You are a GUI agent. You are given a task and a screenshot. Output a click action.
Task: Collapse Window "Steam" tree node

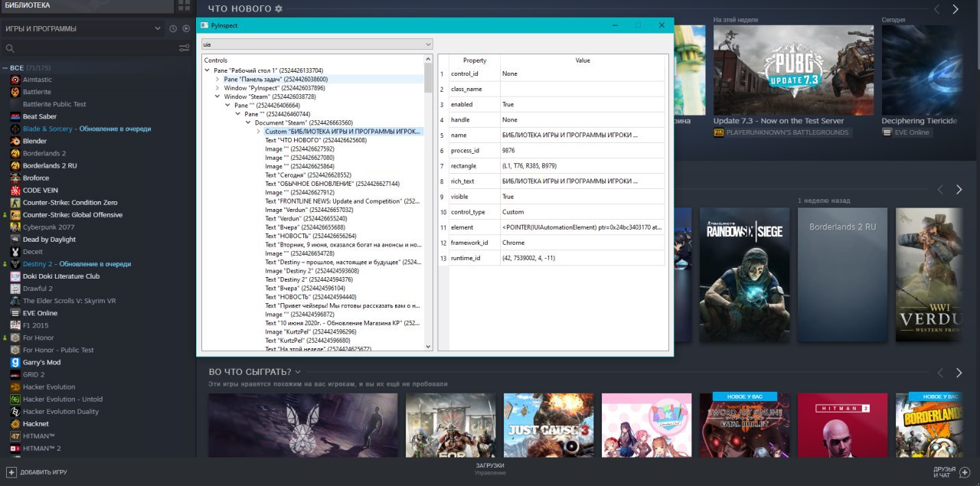click(x=217, y=97)
